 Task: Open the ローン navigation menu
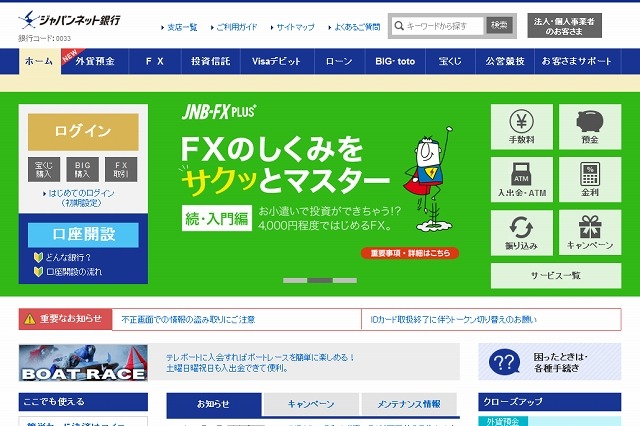coord(340,61)
